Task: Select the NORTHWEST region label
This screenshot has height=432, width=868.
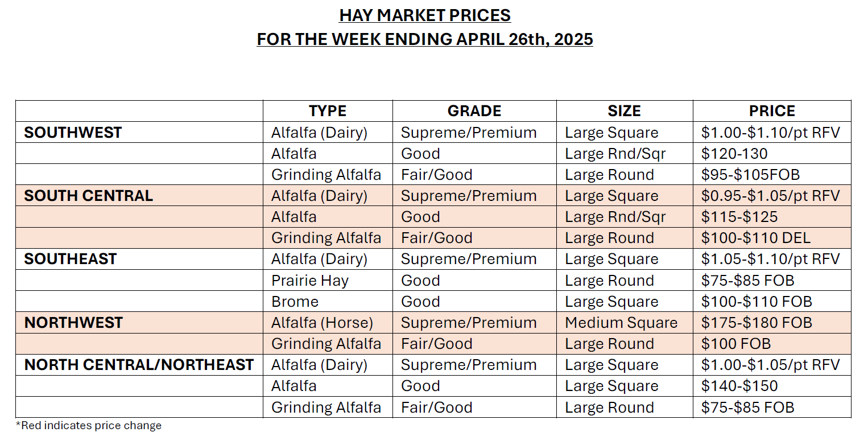Action: [73, 323]
